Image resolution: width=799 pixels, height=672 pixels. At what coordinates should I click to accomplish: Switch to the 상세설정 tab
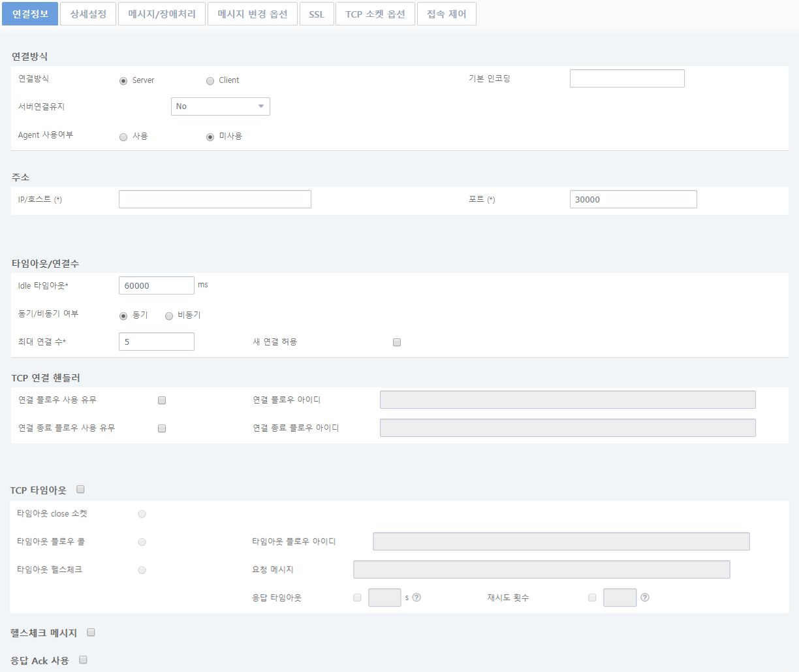pyautogui.click(x=88, y=14)
